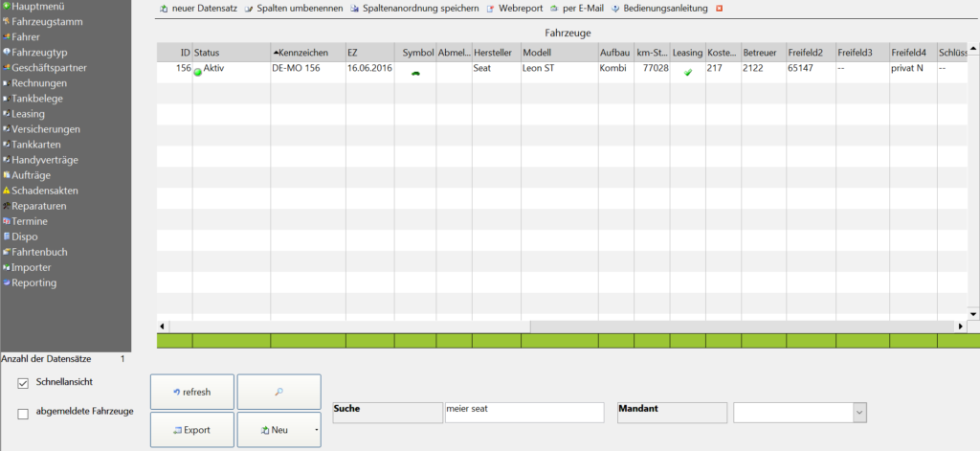Screen dimensions: 980x451
Task: Click the Bedienungsanleitung label
Action: click(x=665, y=10)
